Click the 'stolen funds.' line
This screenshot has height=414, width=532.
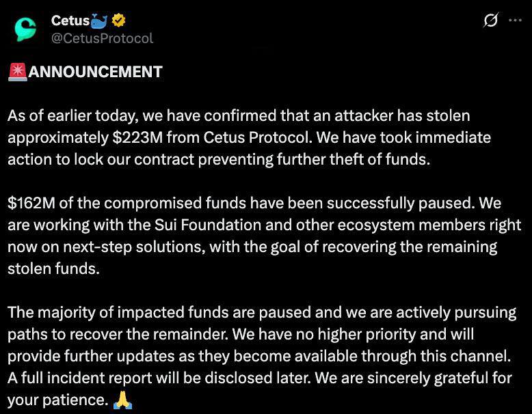(x=53, y=268)
